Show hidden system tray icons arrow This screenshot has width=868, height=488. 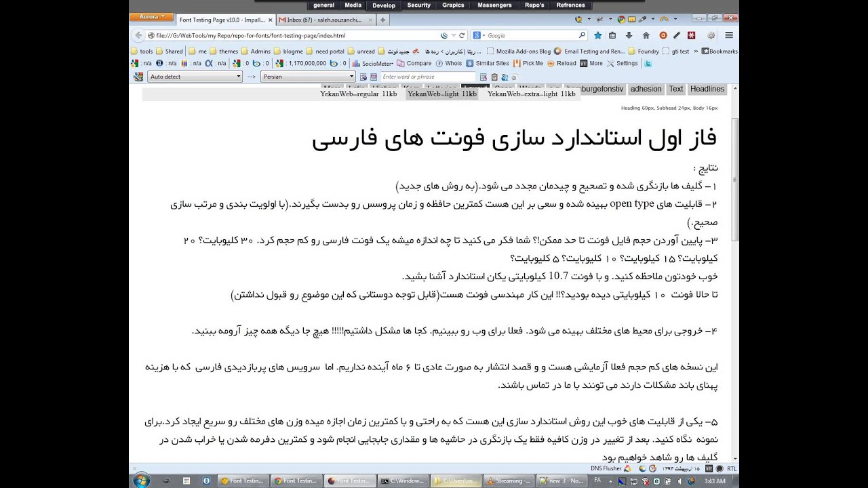[x=610, y=481]
